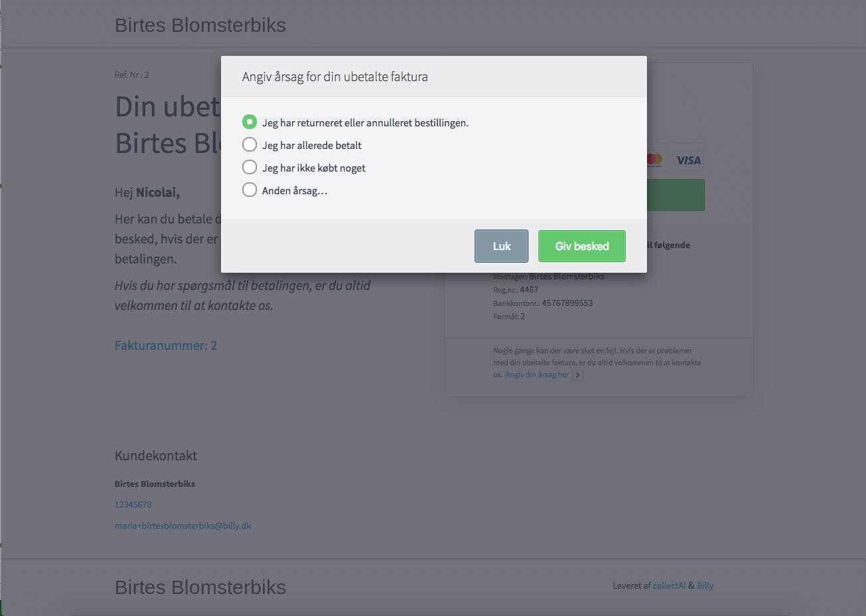This screenshot has width=866, height=616.
Task: Open the collectAI link in footer
Action: (x=669, y=585)
